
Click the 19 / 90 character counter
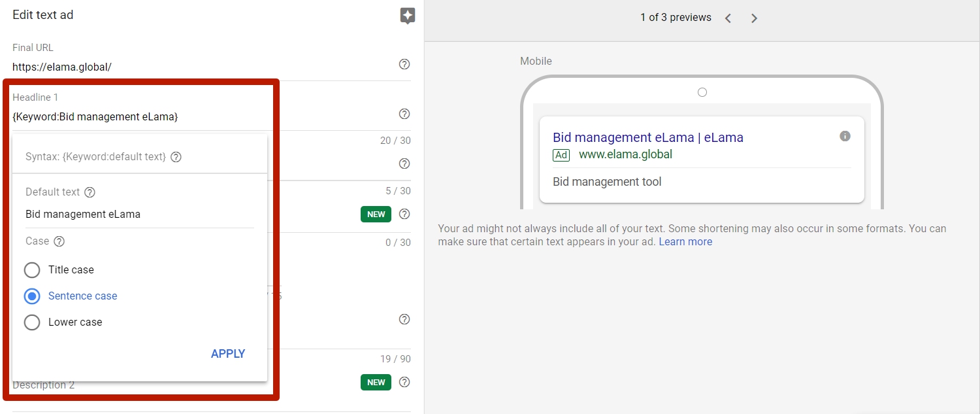point(395,359)
